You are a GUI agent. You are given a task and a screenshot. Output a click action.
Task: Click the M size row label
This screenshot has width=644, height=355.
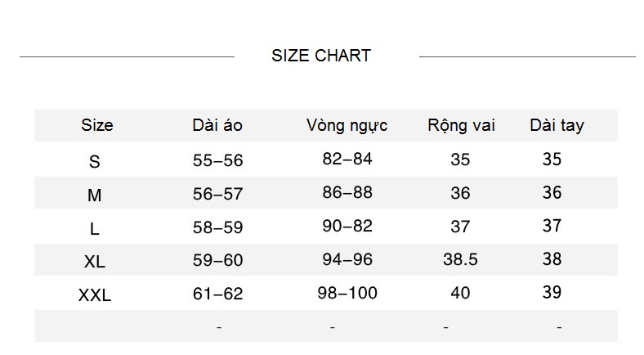[95, 195]
